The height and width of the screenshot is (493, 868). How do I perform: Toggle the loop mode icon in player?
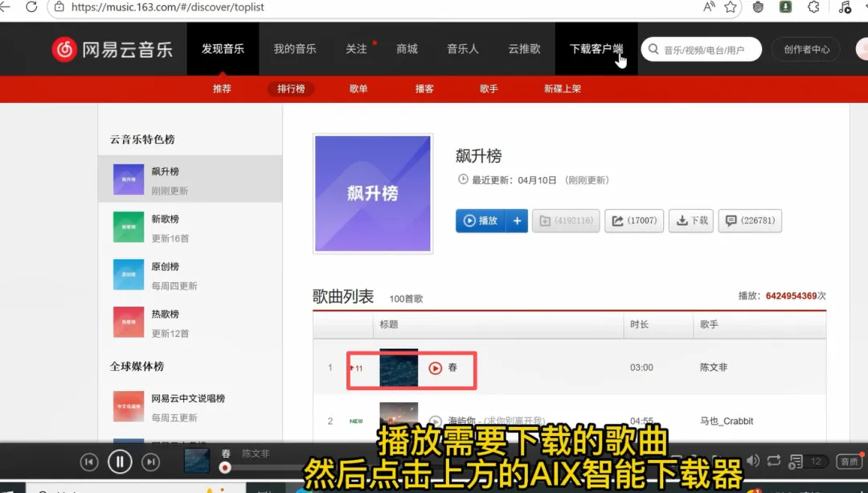tap(774, 461)
